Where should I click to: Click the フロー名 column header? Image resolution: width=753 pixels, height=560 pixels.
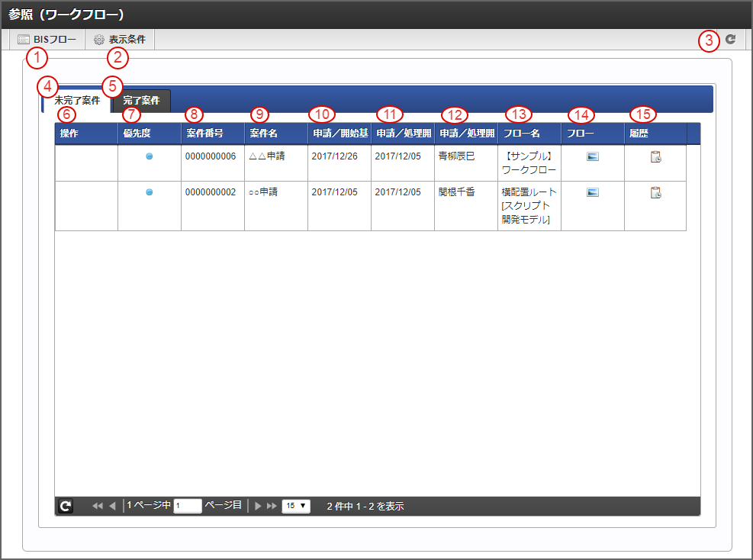click(x=529, y=134)
